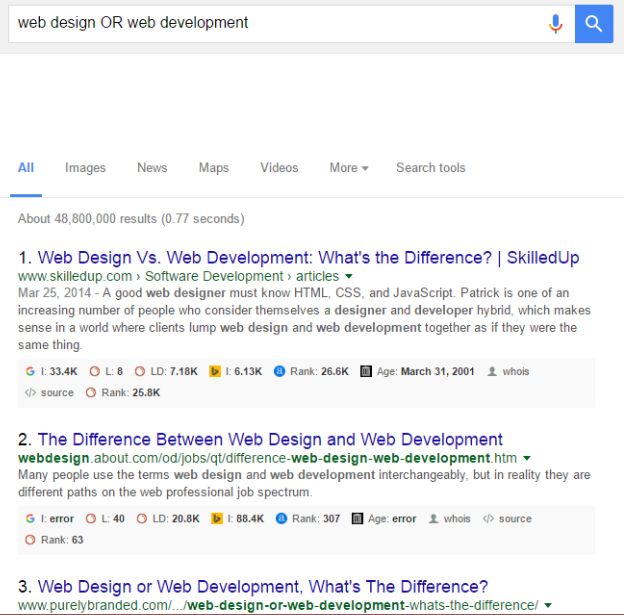Click the source link in about.com result
The image size is (624, 615).
coord(515,519)
